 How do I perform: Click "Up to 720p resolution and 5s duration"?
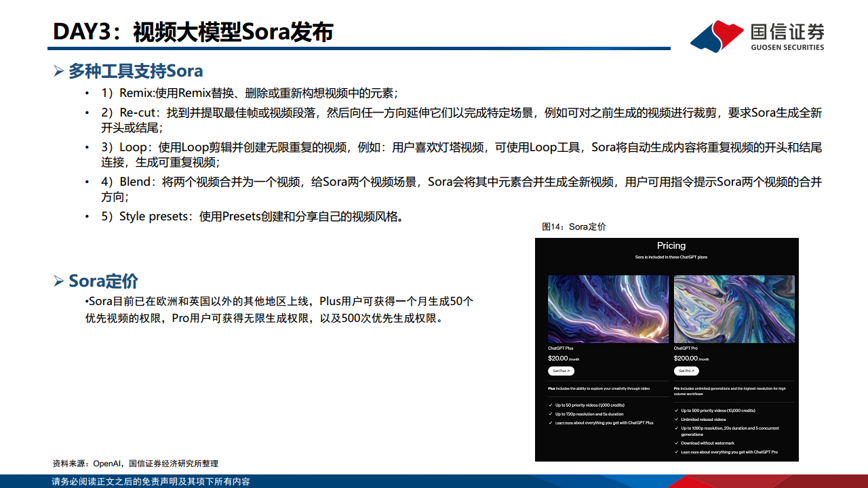click(589, 414)
